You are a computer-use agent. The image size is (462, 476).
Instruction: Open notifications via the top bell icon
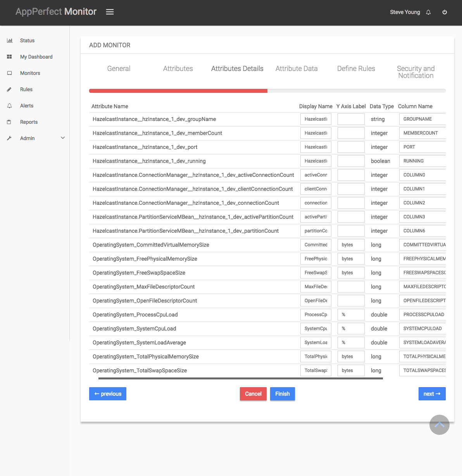tap(428, 12)
